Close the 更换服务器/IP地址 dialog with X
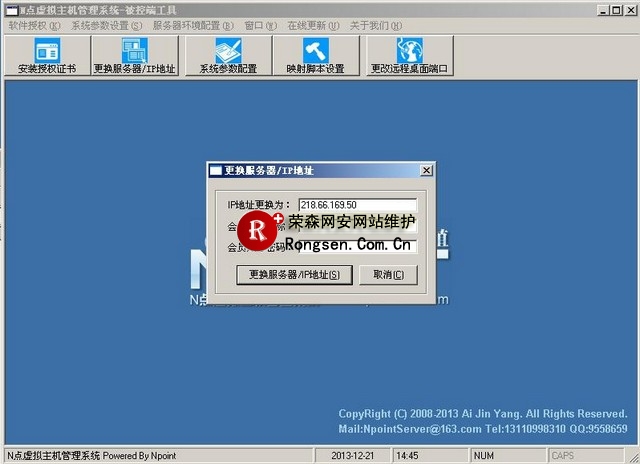 pyautogui.click(x=427, y=171)
